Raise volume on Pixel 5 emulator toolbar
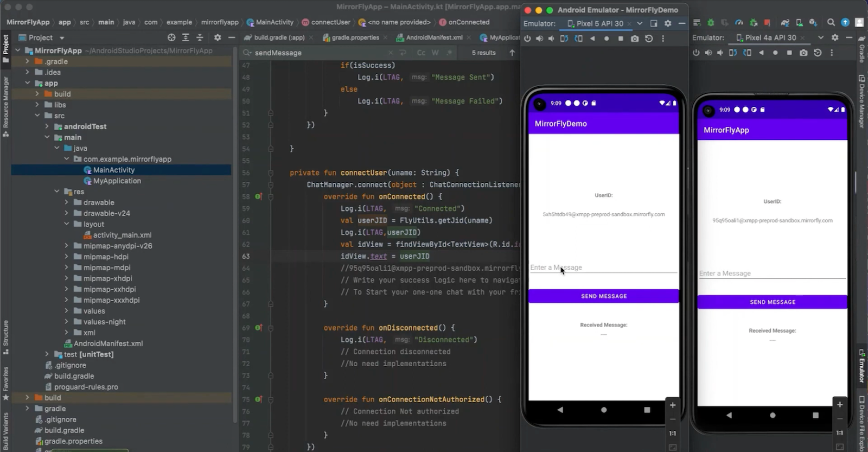 coord(539,39)
